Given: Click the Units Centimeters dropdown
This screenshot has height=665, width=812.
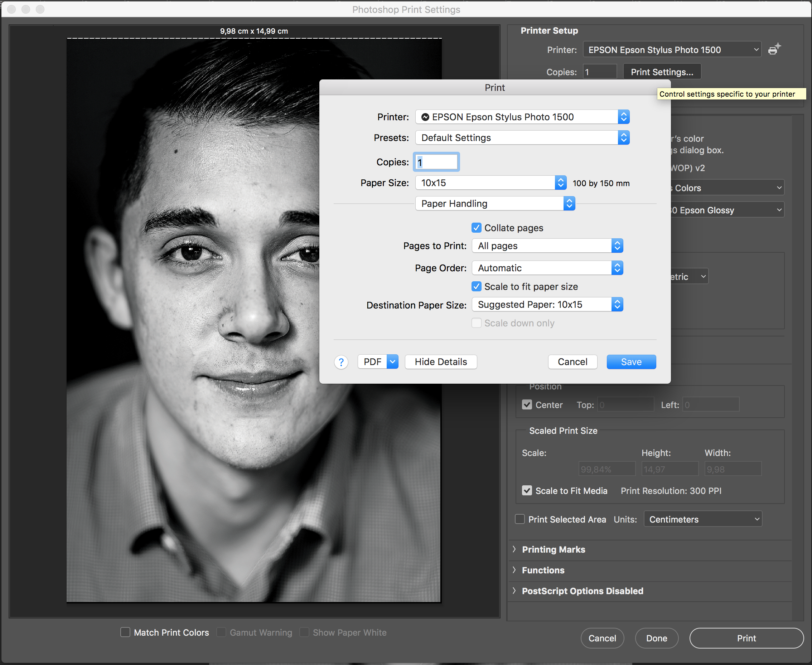Looking at the screenshot, I should click(701, 519).
